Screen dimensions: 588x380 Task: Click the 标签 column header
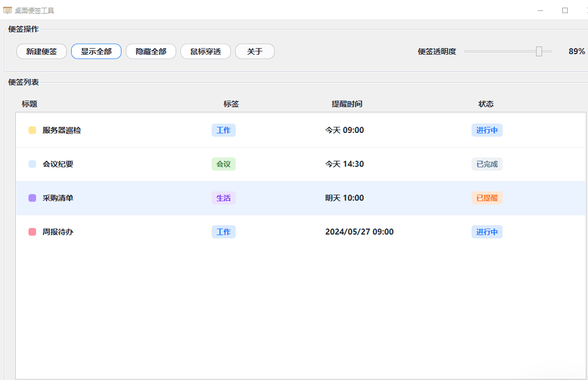[x=231, y=104]
